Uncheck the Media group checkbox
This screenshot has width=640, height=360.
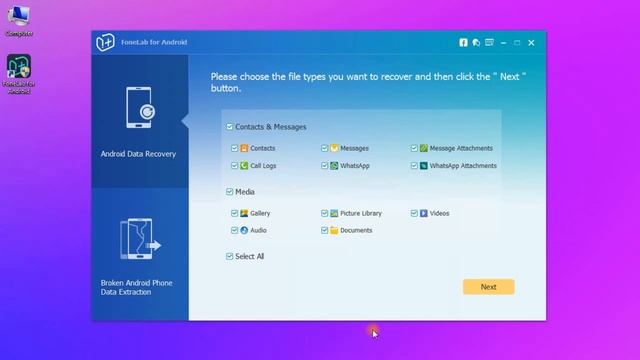(229, 192)
